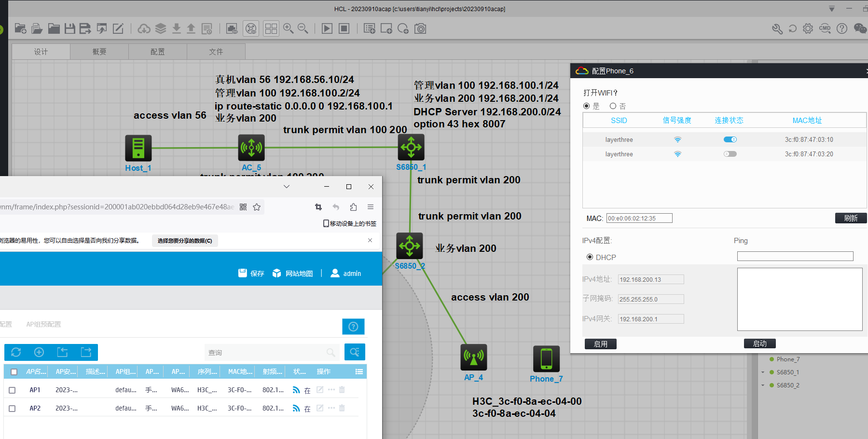Click the cloud download icon
The height and width of the screenshot is (439, 868).
pos(144,29)
